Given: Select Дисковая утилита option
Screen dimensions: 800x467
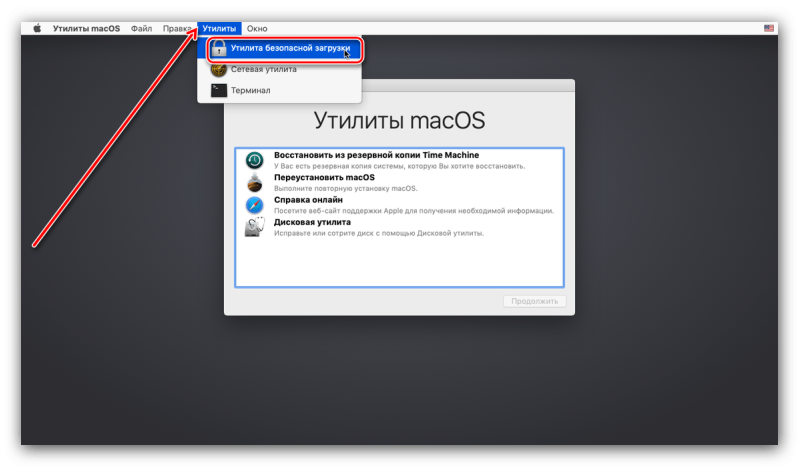Looking at the screenshot, I should (x=399, y=228).
